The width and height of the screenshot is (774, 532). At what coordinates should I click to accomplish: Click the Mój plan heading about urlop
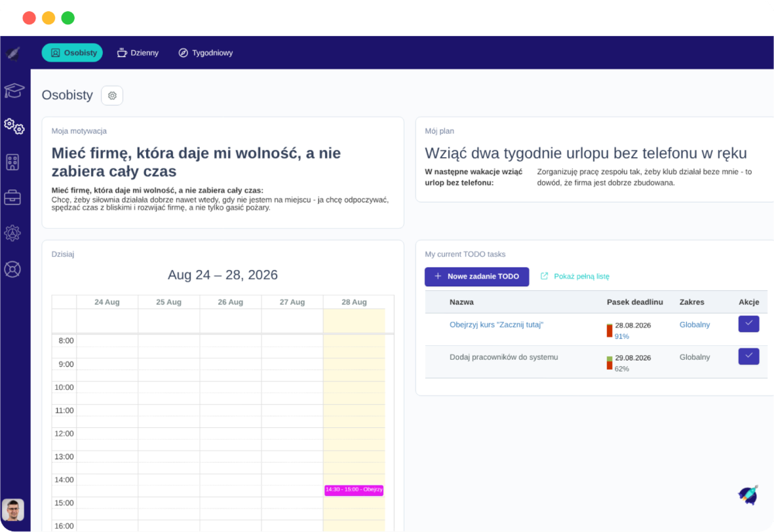pos(585,153)
